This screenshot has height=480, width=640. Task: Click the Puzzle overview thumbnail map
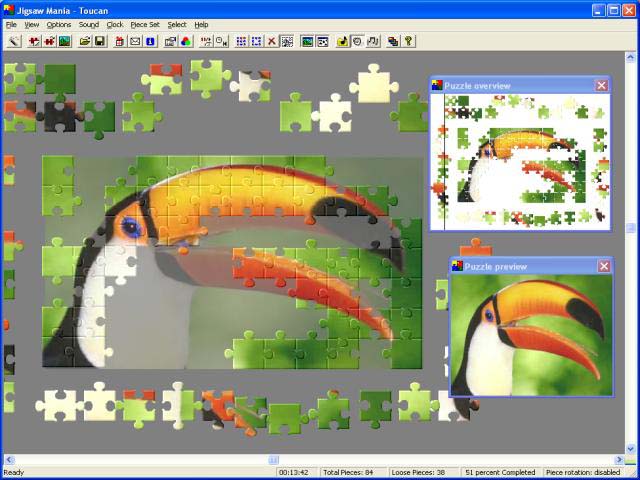[x=520, y=162]
